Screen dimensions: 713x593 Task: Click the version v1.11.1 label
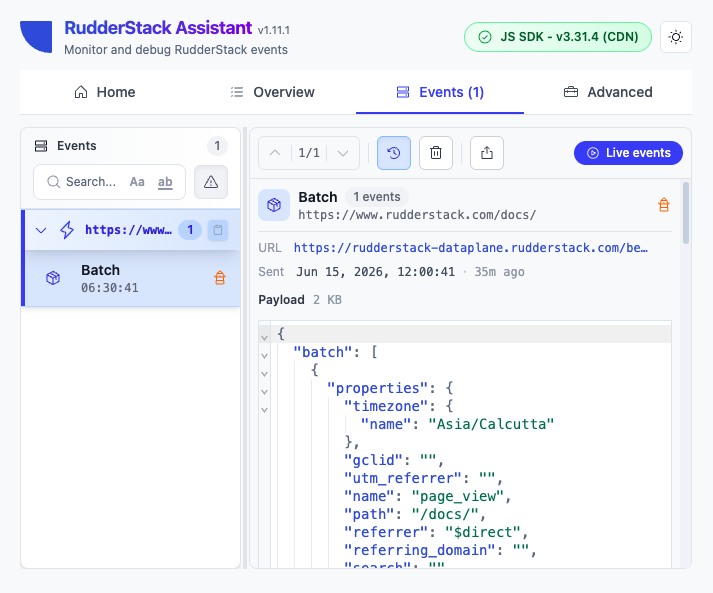(273, 30)
